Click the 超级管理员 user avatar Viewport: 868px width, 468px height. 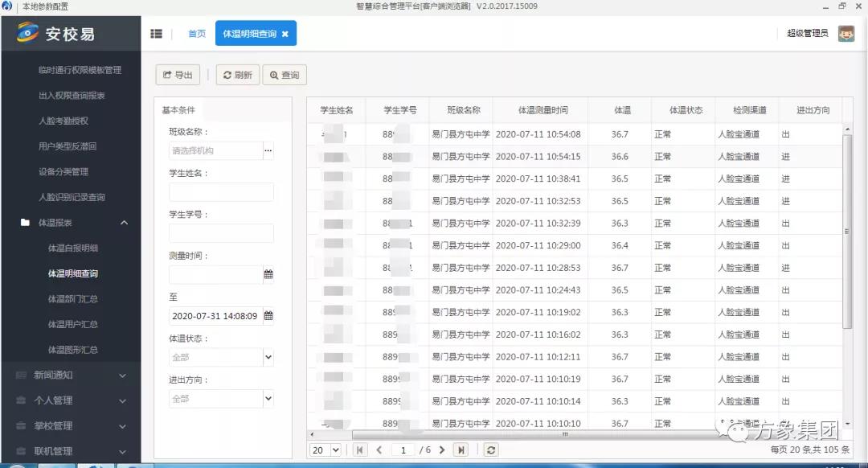click(x=845, y=33)
